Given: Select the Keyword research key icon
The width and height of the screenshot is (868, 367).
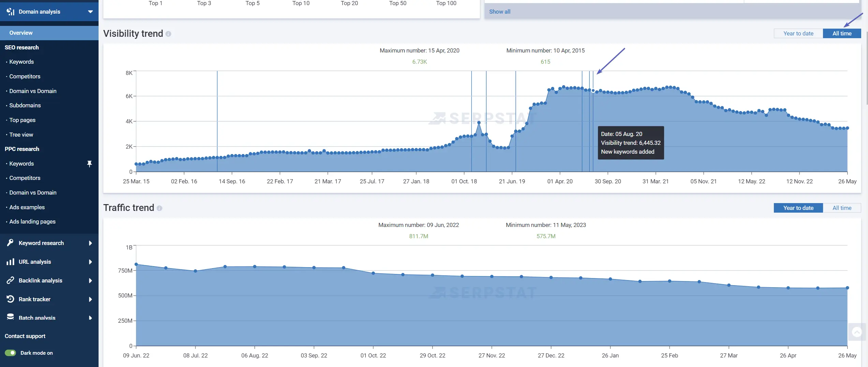Looking at the screenshot, I should coord(10,243).
